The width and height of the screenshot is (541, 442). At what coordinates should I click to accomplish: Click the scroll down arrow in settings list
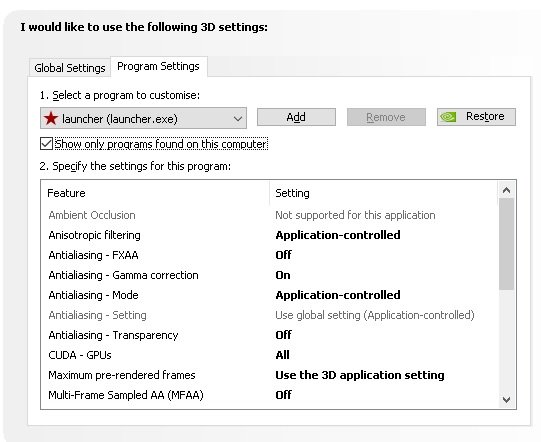tap(506, 400)
